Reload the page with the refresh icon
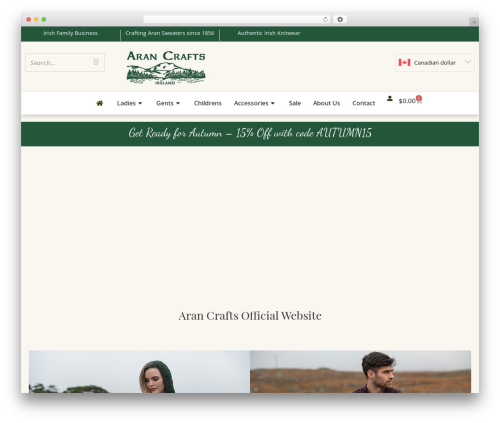 (325, 20)
